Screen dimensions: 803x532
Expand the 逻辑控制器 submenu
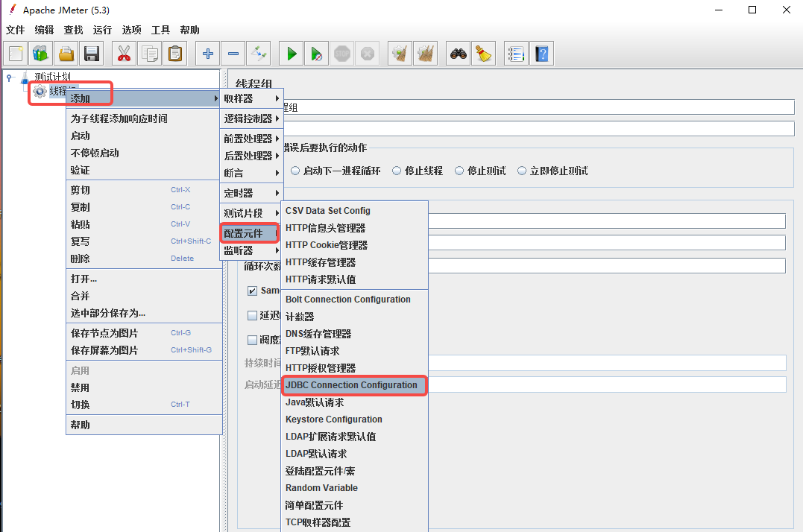[251, 118]
